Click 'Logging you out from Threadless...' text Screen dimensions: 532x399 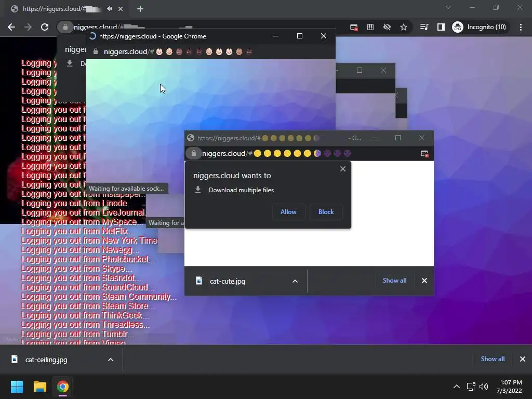86,324
